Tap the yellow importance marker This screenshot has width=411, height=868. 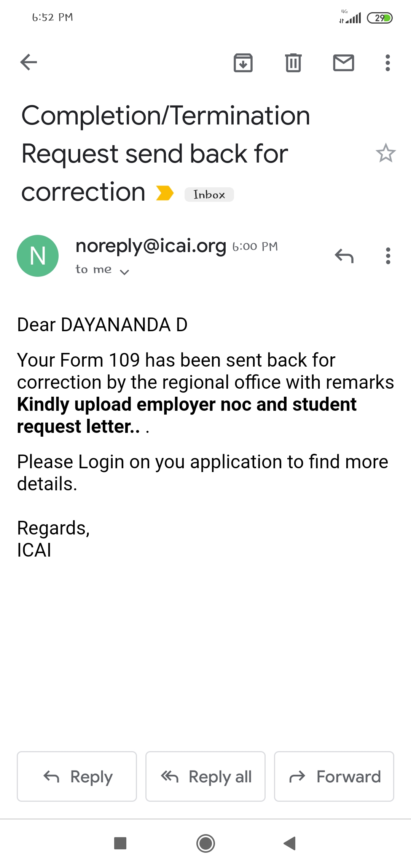click(165, 193)
